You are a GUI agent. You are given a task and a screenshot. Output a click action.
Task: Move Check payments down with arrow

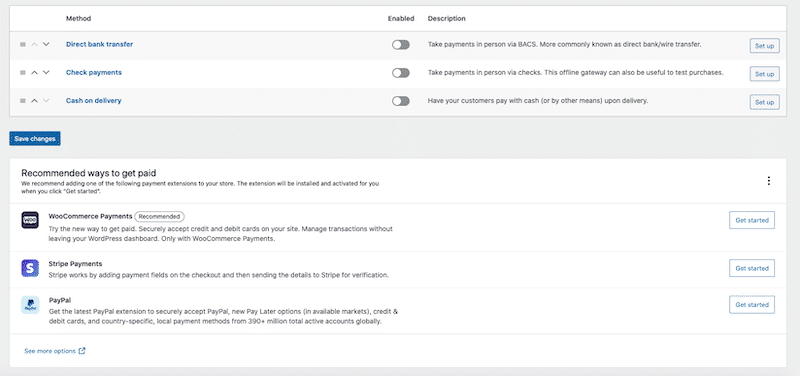pyautogui.click(x=46, y=72)
